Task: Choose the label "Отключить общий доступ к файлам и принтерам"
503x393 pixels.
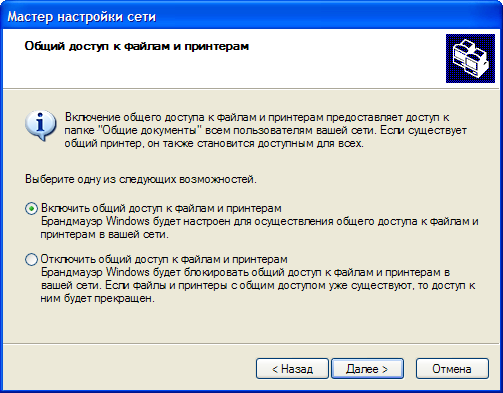Action: coord(164,259)
